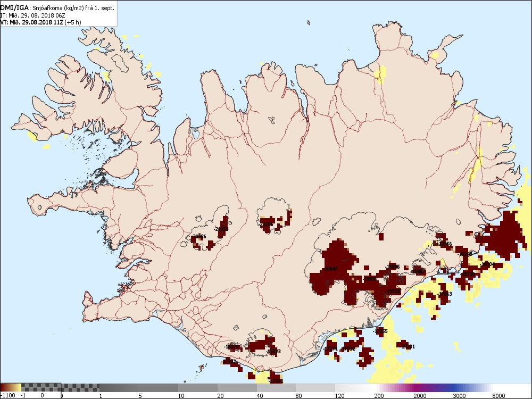Image resolution: width=532 pixels, height=399 pixels.
Task: Click the map value -17312
Action: coord(229,361)
